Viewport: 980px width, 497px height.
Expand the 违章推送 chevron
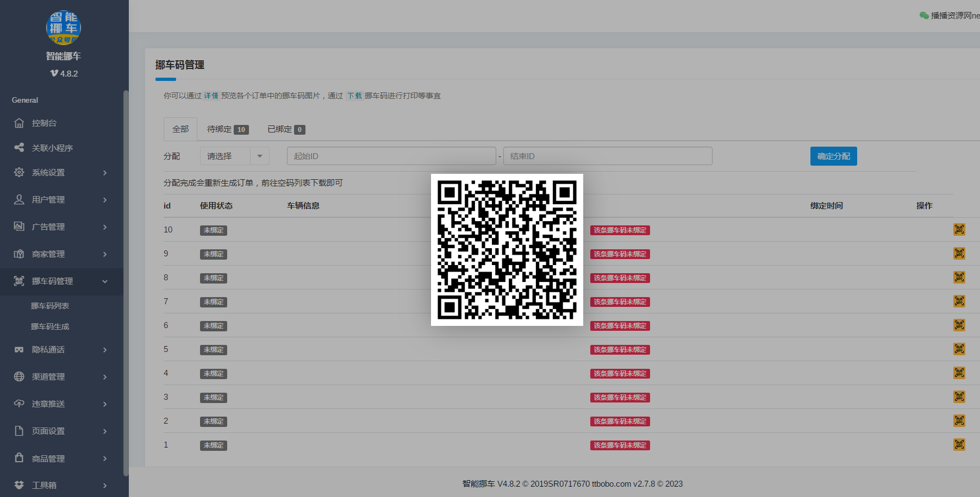coord(105,404)
